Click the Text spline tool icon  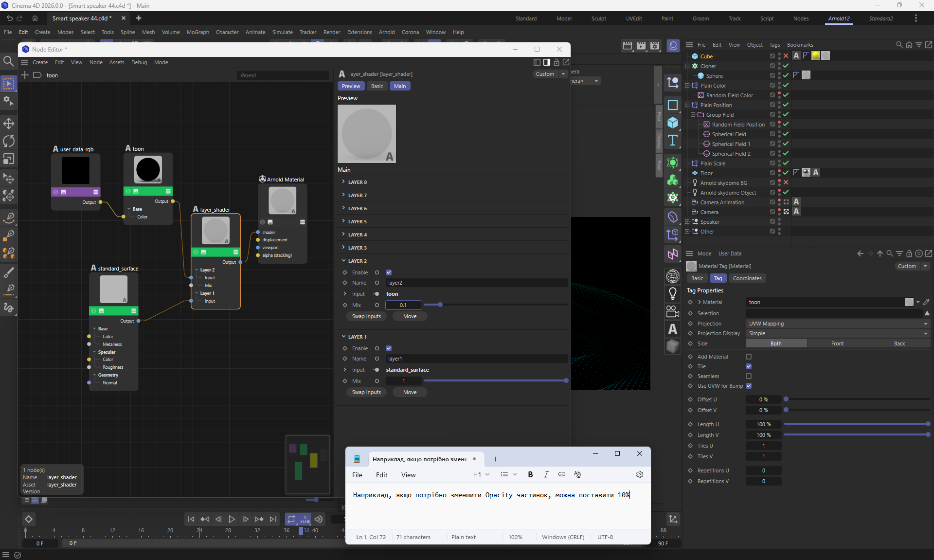tap(673, 141)
